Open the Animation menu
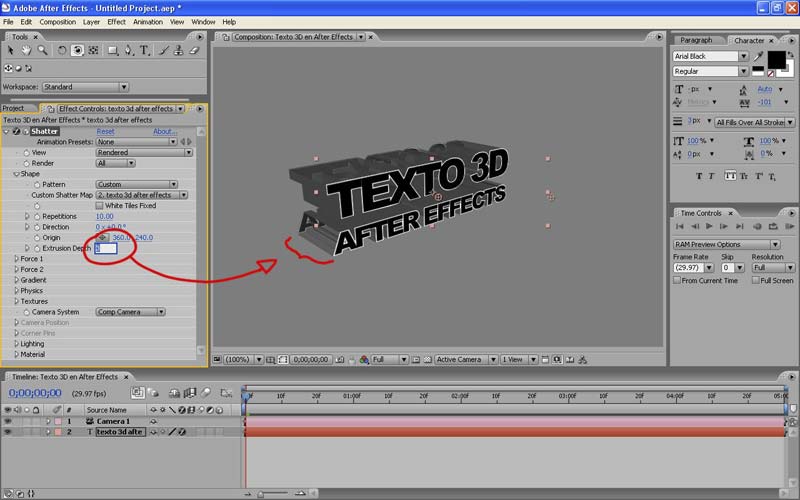 click(148, 22)
